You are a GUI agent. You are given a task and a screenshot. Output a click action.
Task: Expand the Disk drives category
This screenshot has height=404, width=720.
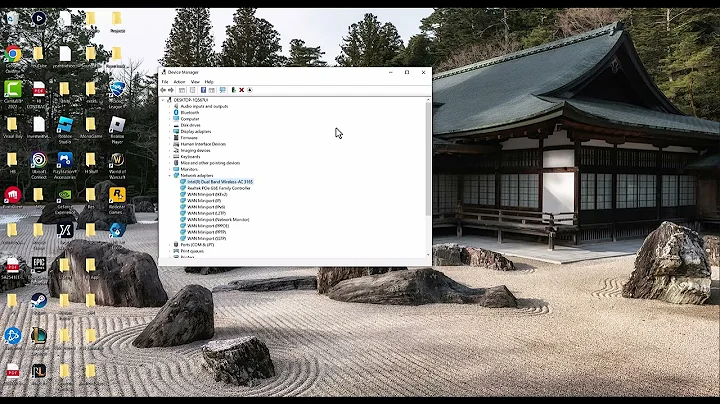[169, 125]
